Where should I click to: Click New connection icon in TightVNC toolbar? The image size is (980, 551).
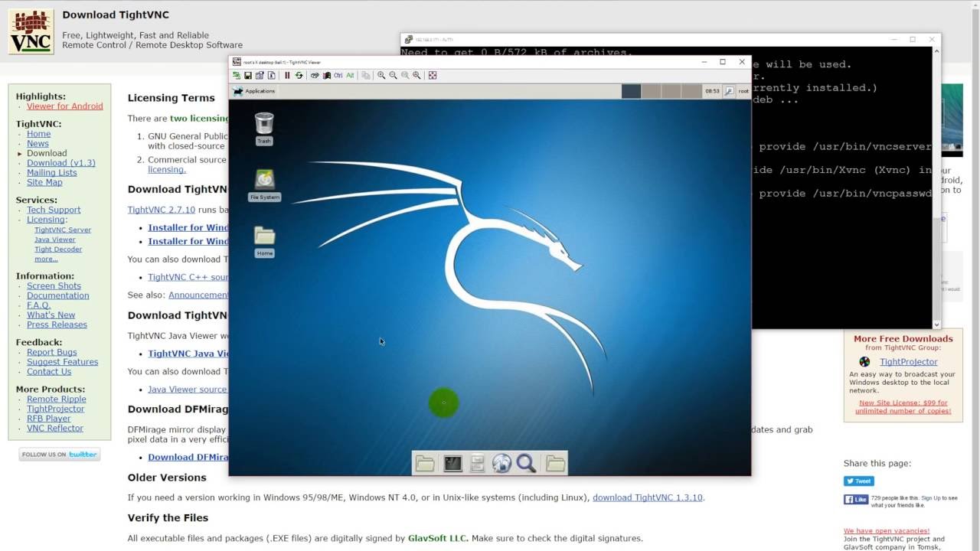(237, 75)
